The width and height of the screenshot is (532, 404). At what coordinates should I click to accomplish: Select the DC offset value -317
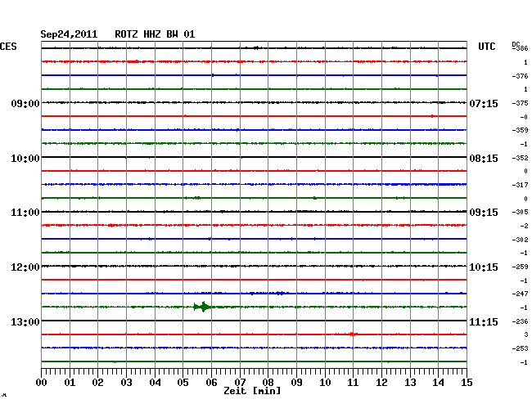[520, 185]
